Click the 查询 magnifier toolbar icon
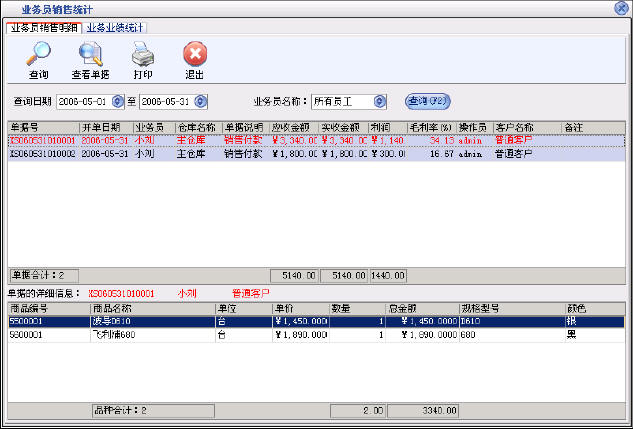633x429 pixels. [x=38, y=54]
